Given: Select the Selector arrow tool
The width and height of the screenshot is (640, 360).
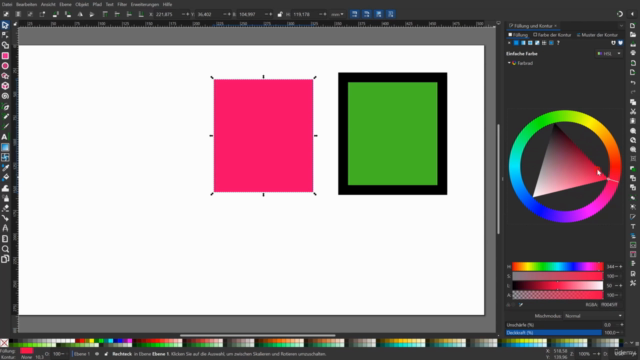Looking at the screenshot, I should pos(5,25).
